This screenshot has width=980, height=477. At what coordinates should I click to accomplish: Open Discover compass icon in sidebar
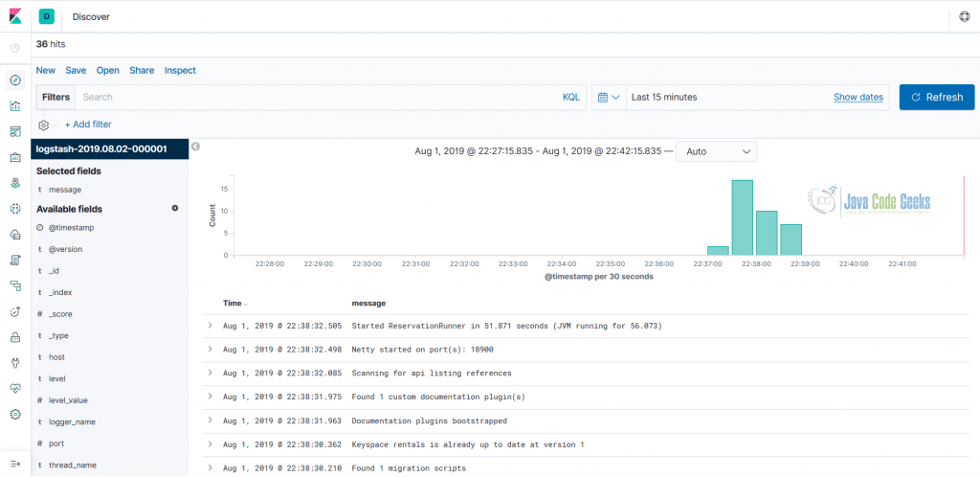[15, 80]
